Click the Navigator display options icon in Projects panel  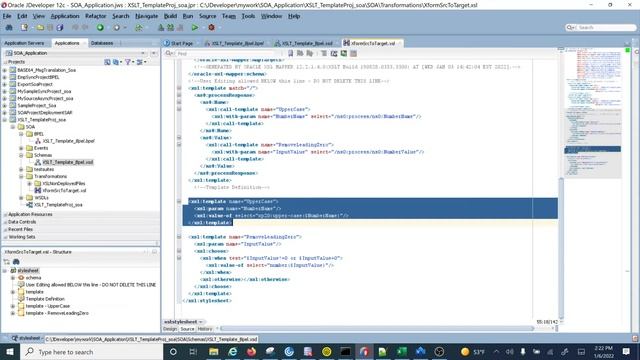click(140, 62)
